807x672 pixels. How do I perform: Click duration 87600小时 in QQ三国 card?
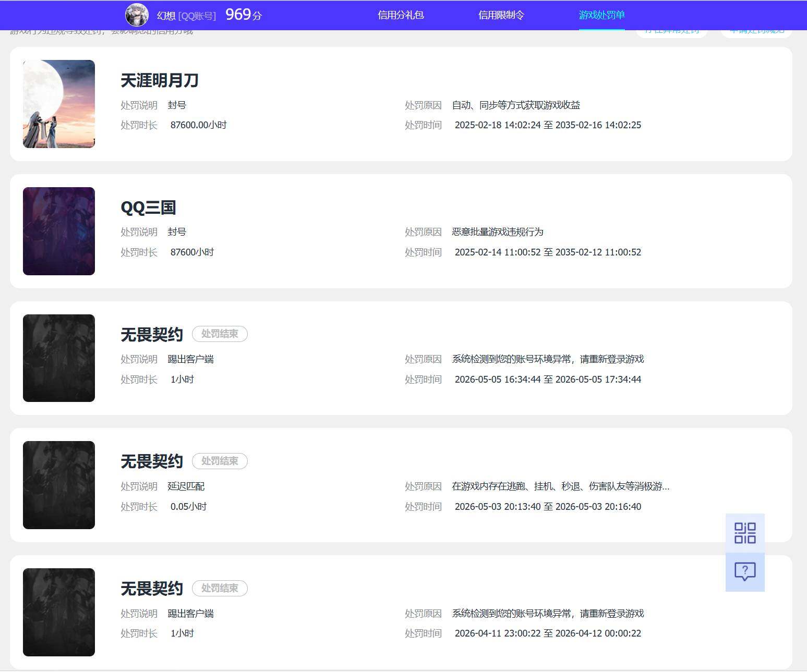pyautogui.click(x=192, y=252)
